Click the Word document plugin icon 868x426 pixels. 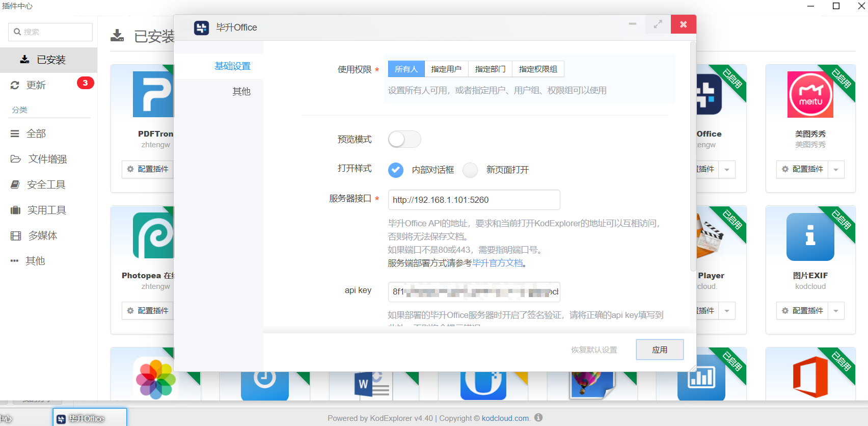point(372,384)
